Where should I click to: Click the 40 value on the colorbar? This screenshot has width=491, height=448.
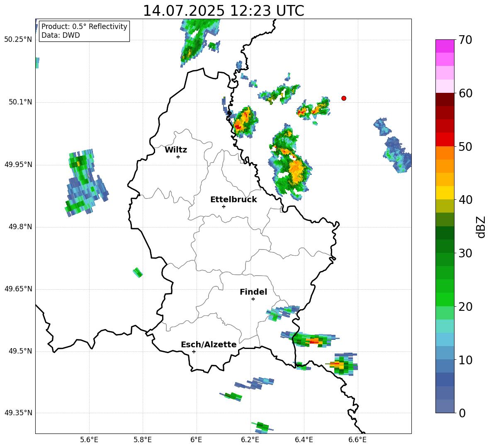point(465,200)
